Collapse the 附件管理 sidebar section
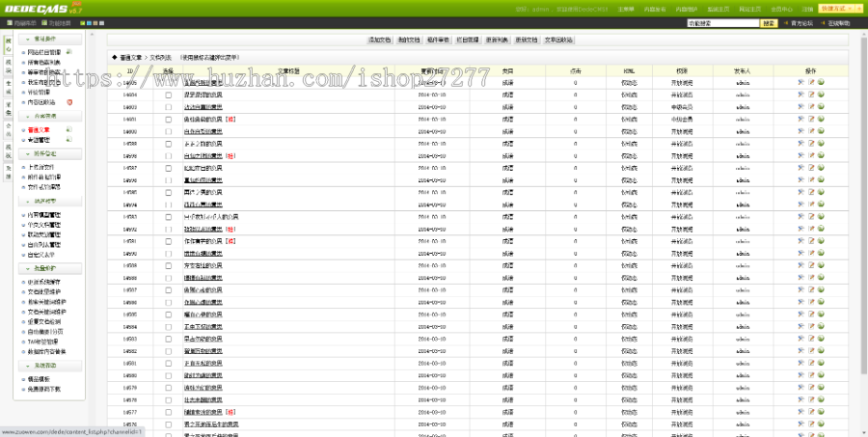This screenshot has width=868, height=437. point(50,153)
